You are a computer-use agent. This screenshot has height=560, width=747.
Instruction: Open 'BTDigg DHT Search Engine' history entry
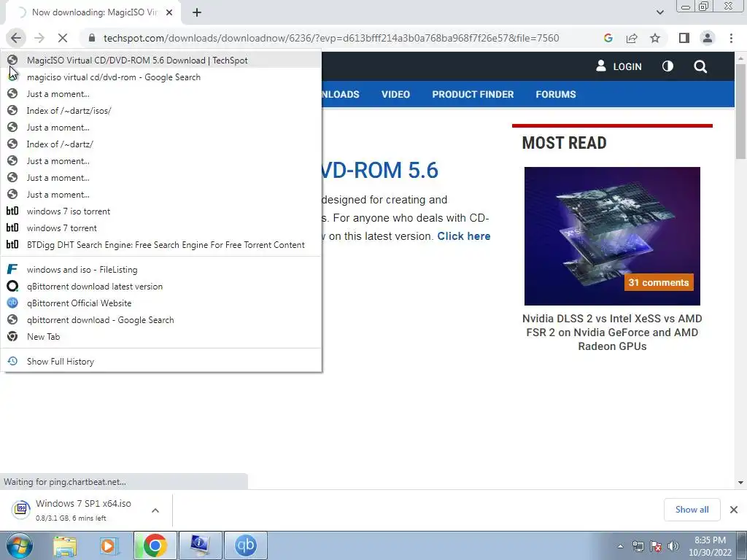tap(161, 245)
